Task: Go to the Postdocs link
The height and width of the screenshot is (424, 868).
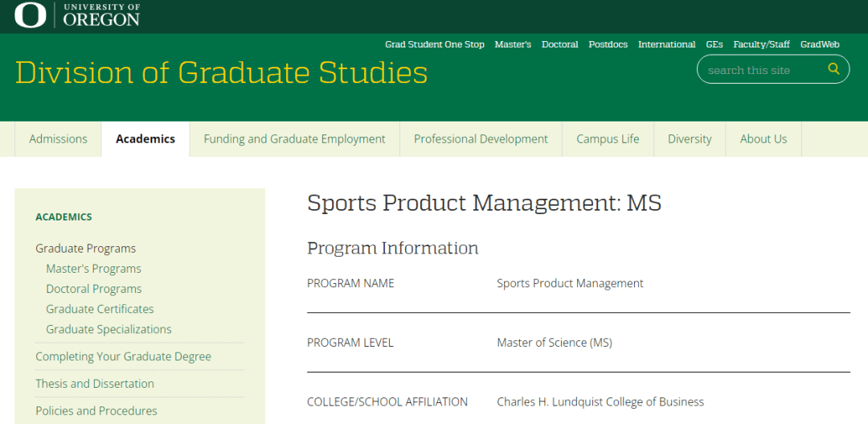Action: (x=608, y=44)
